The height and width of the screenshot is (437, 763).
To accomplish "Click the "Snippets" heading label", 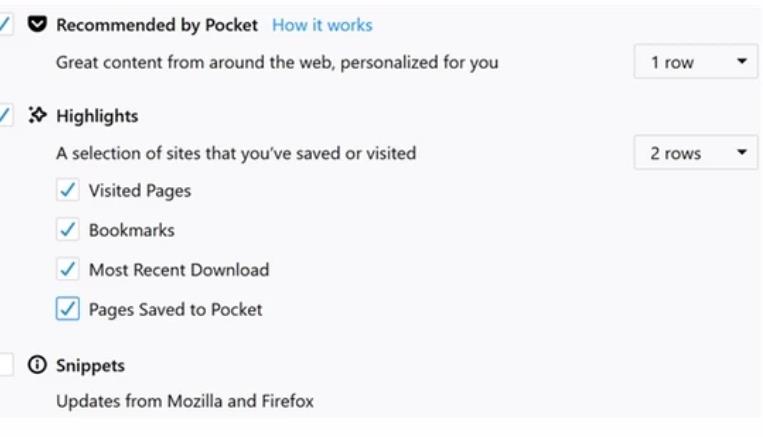I will coord(90,365).
